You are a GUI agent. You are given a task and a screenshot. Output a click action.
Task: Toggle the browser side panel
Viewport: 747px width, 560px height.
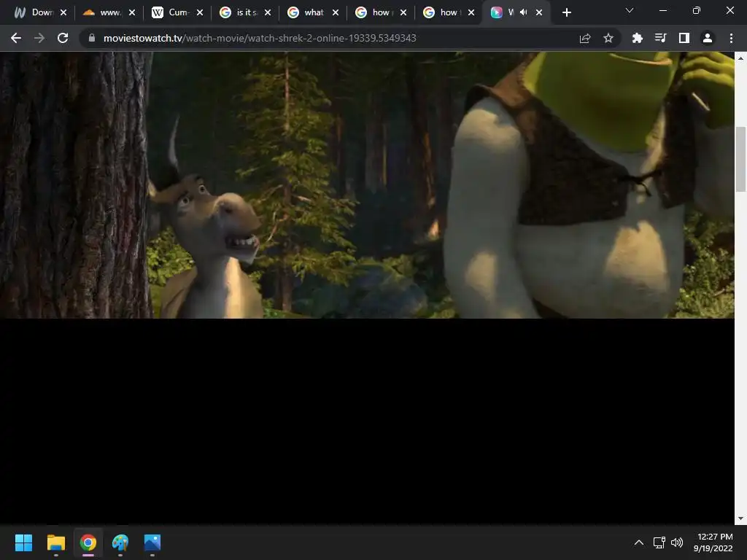(684, 38)
